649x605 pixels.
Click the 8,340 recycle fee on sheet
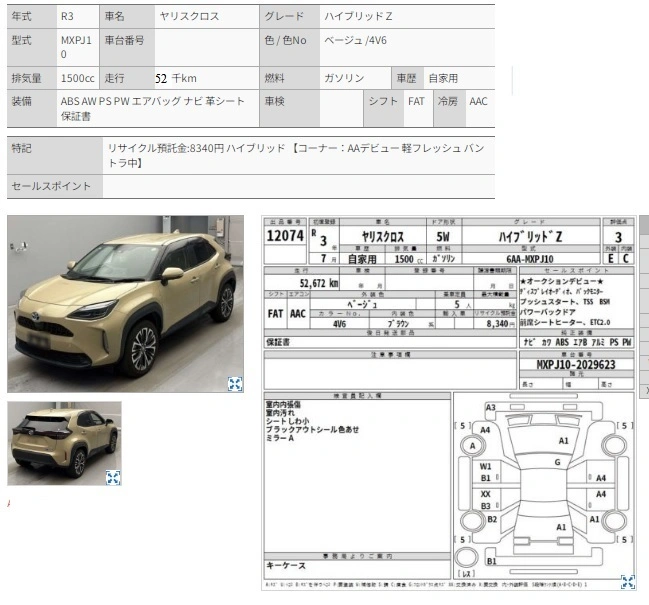[x=500, y=324]
